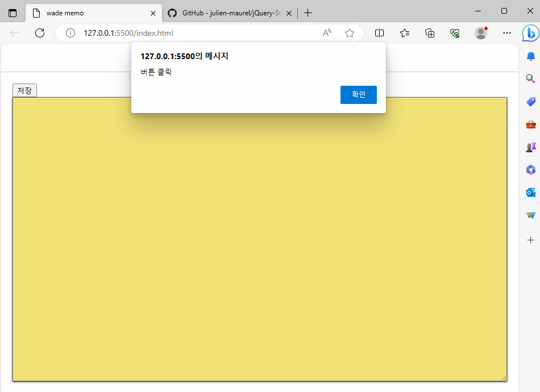540x392 pixels.
Task: Click the 확인 button in the alert dialog
Action: click(x=358, y=95)
